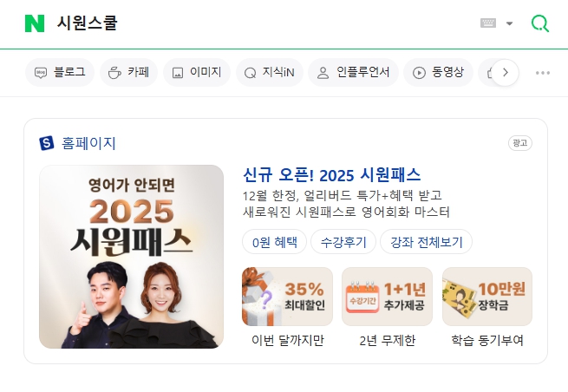Open the 강좌 전체보기 button
Image resolution: width=568 pixels, height=392 pixels.
tap(427, 242)
